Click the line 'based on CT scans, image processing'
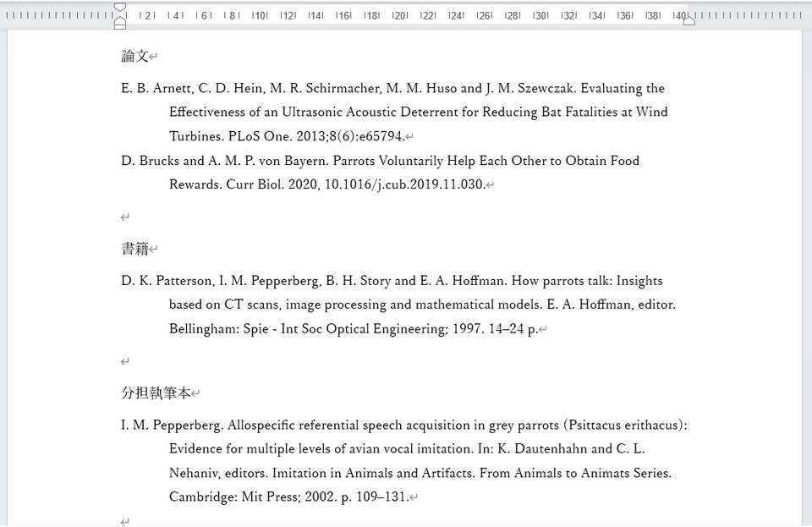 [422, 305]
